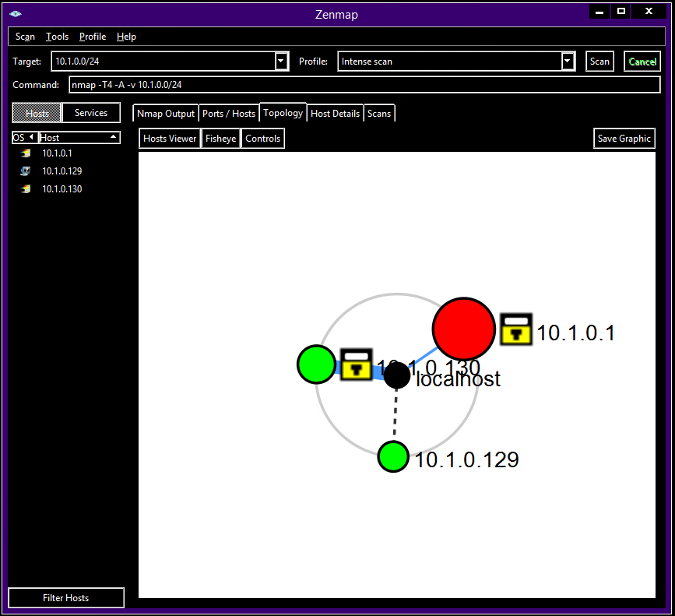Select the Topology tab

pyautogui.click(x=283, y=113)
